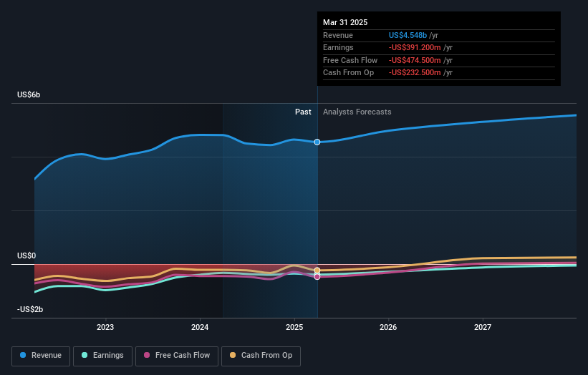Click the pink Free Cash Flow legend dot

point(147,355)
